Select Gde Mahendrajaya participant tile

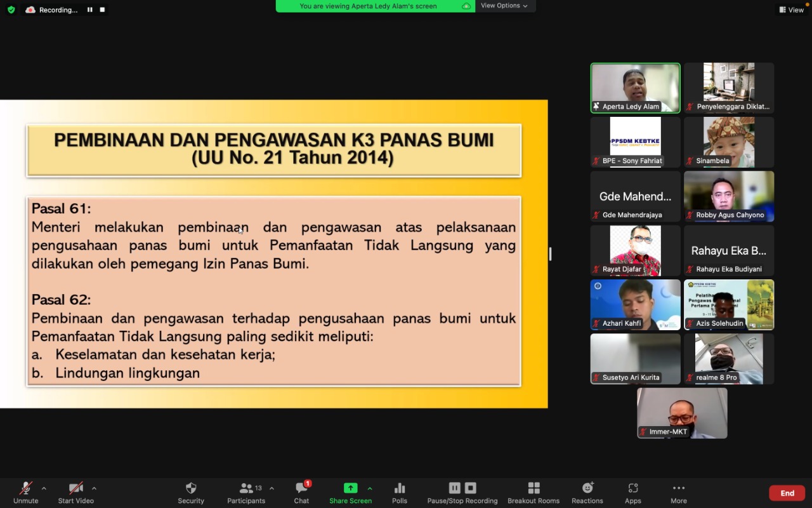pyautogui.click(x=636, y=196)
